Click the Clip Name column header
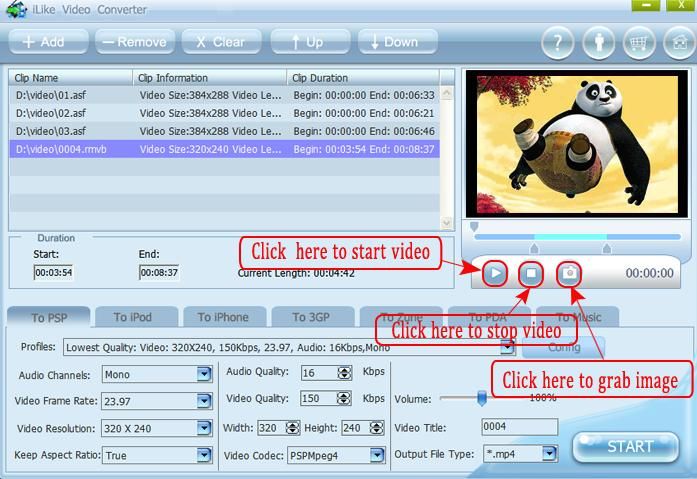 click(x=71, y=78)
